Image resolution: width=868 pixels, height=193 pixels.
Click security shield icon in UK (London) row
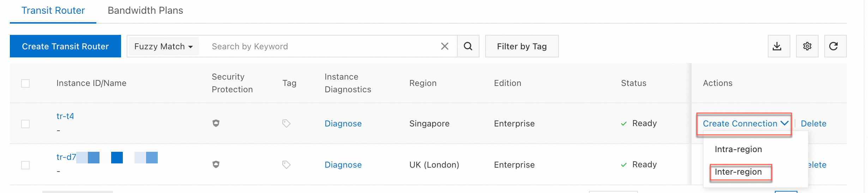[216, 164]
